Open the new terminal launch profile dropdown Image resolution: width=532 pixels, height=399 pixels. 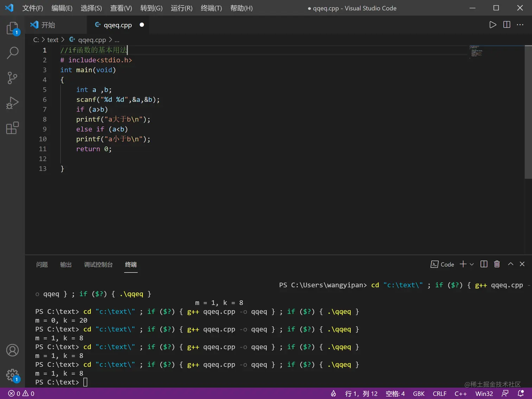(472, 264)
